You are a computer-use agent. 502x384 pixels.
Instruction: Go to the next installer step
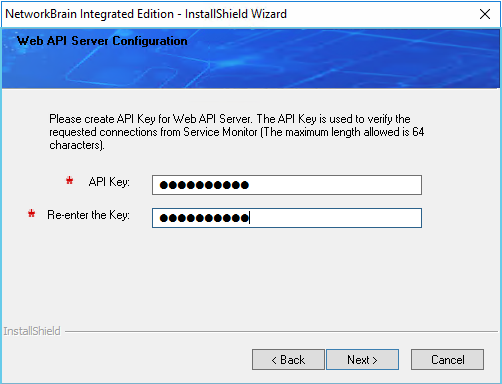click(362, 360)
